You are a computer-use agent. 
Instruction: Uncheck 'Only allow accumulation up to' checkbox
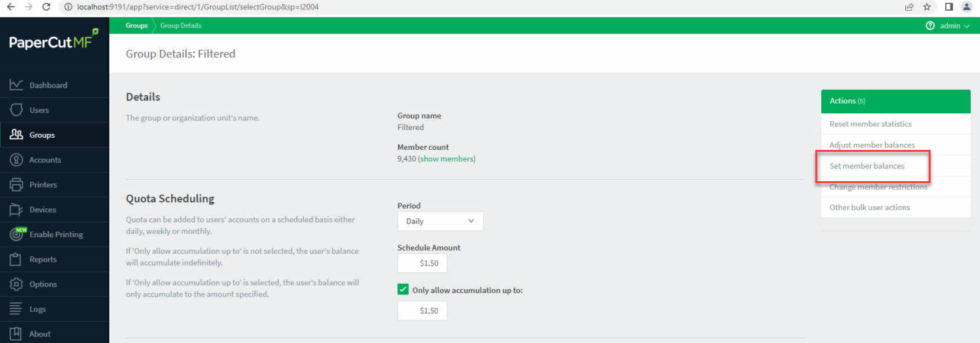click(403, 290)
